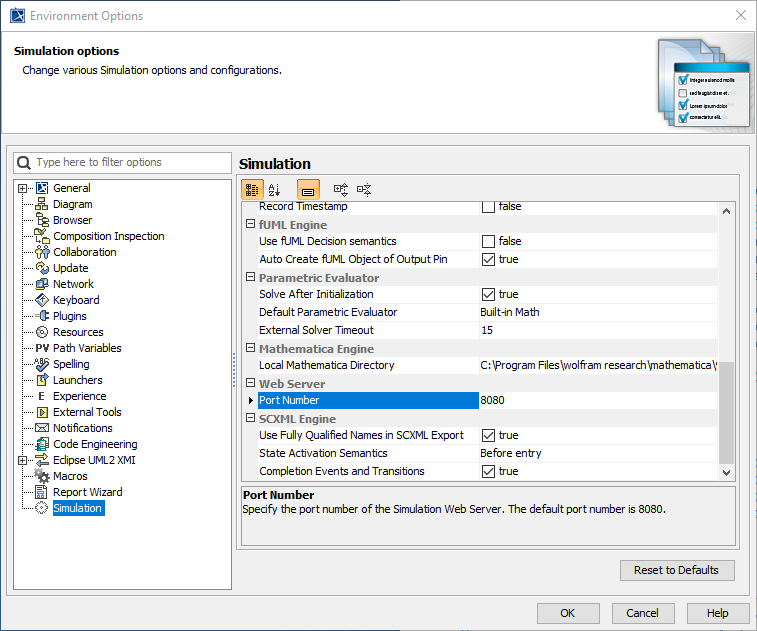The height and width of the screenshot is (631, 757).
Task: Select Composition Inspection tree item
Action: 109,236
